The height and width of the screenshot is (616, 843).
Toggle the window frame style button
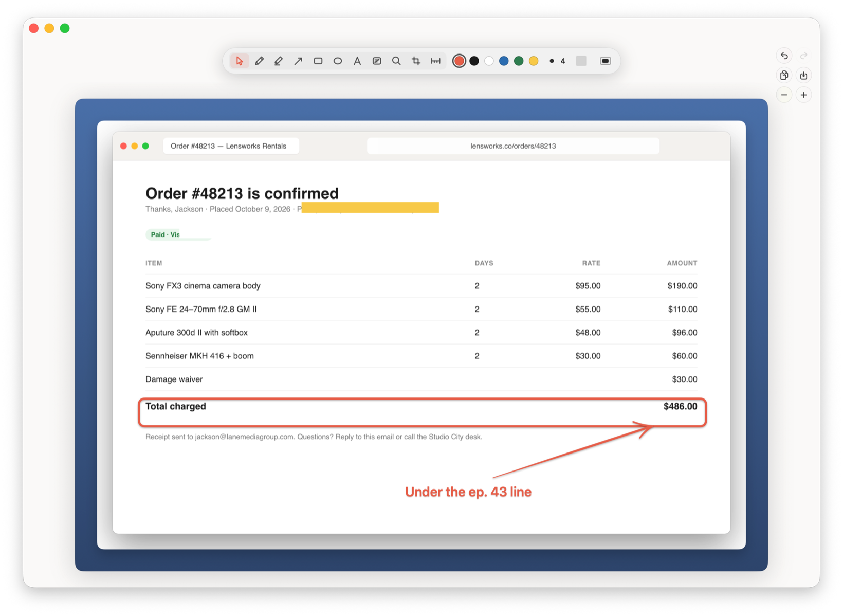pyautogui.click(x=606, y=61)
